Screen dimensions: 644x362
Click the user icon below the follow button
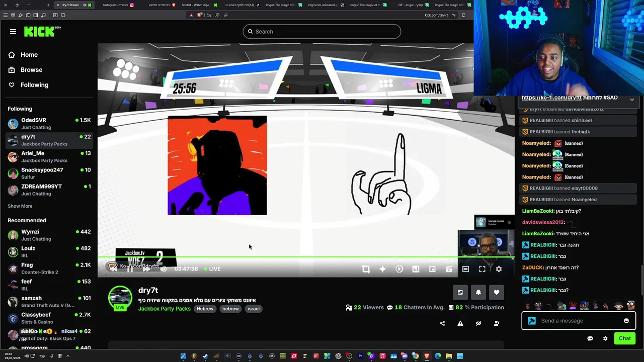(x=497, y=323)
